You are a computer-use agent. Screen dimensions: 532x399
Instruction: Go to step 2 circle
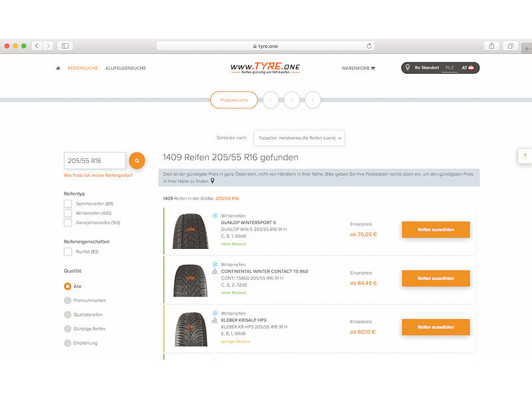coord(271,100)
